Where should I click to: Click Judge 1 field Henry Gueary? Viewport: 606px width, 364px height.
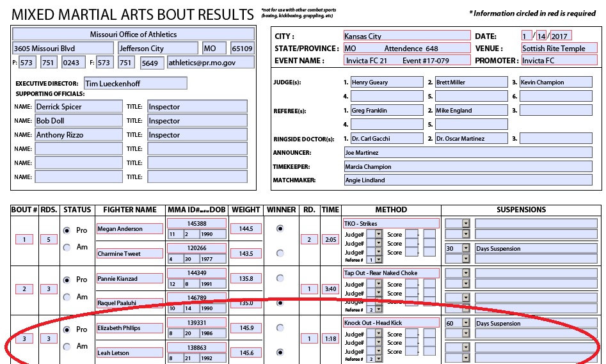(387, 82)
